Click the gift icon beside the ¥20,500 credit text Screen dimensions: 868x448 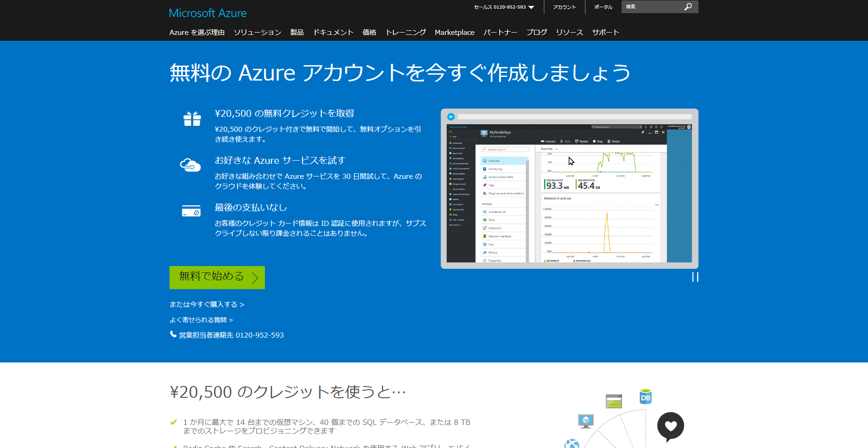coord(191,119)
